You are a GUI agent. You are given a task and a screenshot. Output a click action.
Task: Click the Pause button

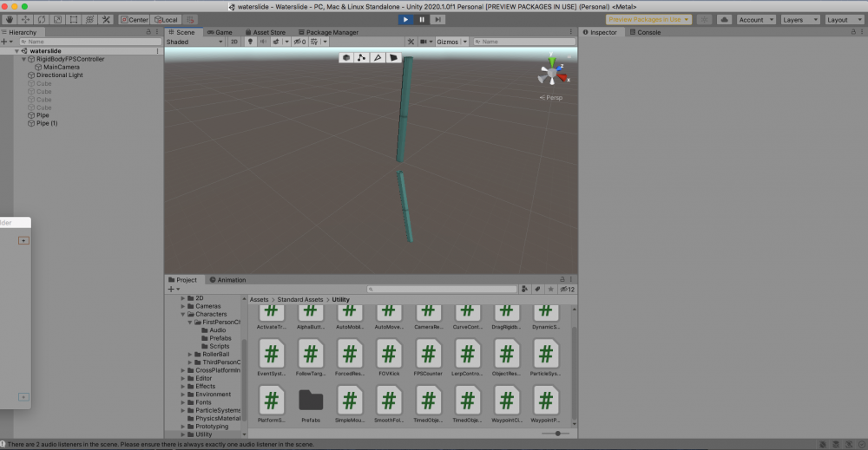422,19
